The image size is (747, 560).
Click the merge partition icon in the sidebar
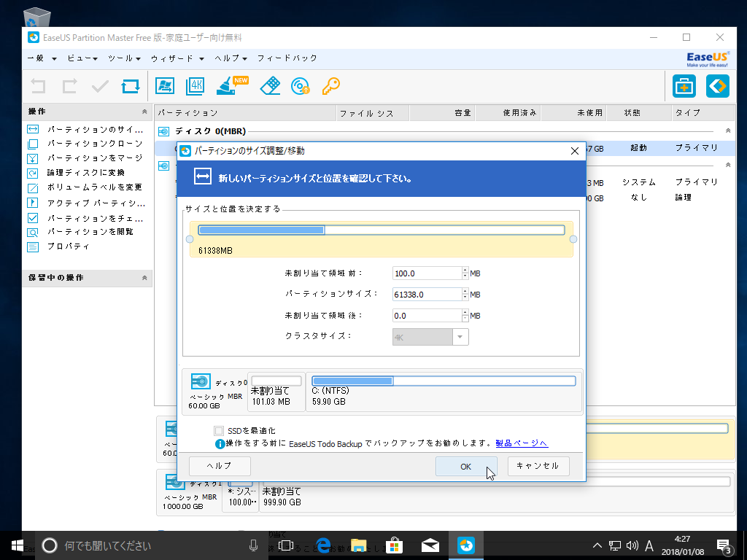[33, 158]
